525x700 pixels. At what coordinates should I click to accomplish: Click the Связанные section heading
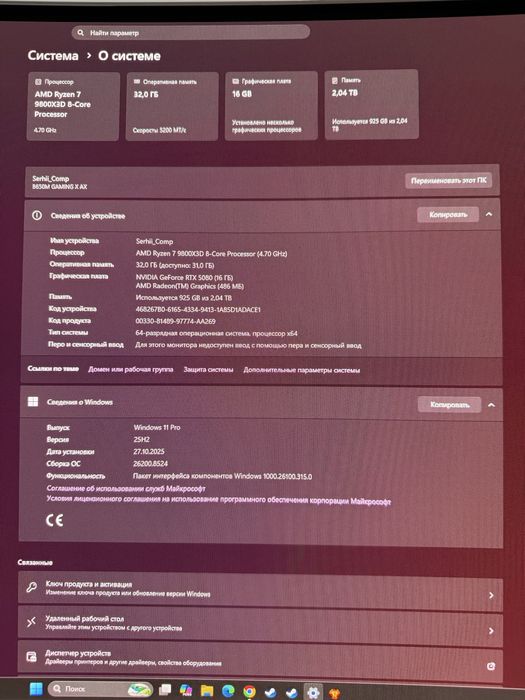pyautogui.click(x=35, y=562)
